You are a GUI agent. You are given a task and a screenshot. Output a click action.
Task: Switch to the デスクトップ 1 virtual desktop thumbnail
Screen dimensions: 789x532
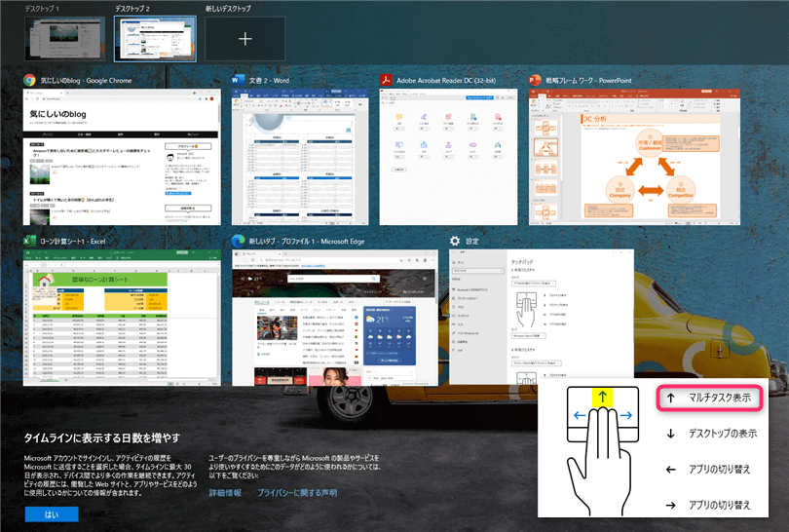pos(65,39)
